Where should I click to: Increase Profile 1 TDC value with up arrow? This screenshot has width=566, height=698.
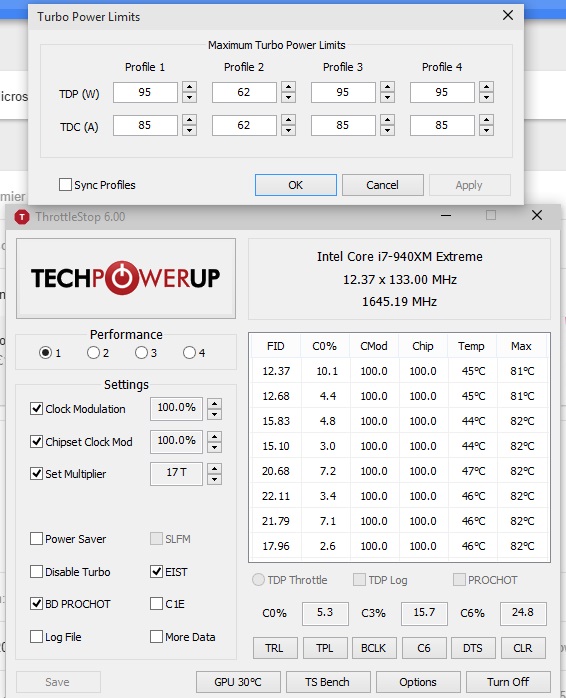pos(190,120)
